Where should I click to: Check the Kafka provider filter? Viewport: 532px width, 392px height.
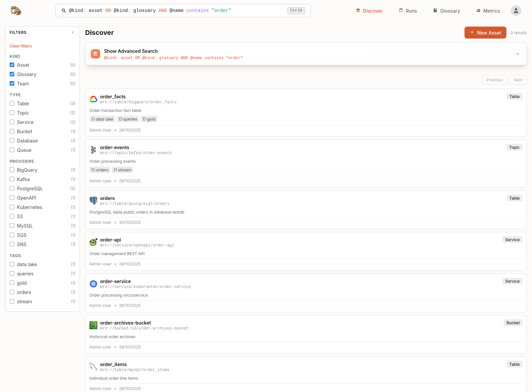click(12, 179)
